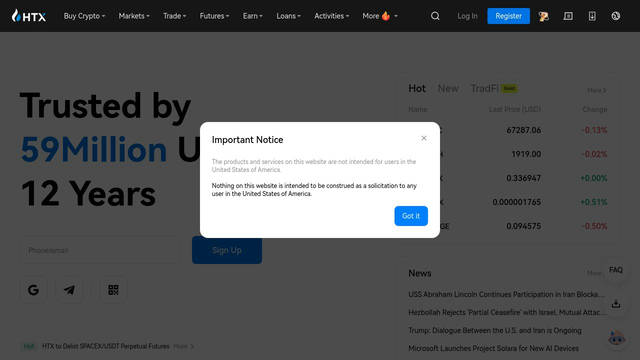Screen dimensions: 640x360
Task: Open the QR code sign-up icon
Action: 113,290
